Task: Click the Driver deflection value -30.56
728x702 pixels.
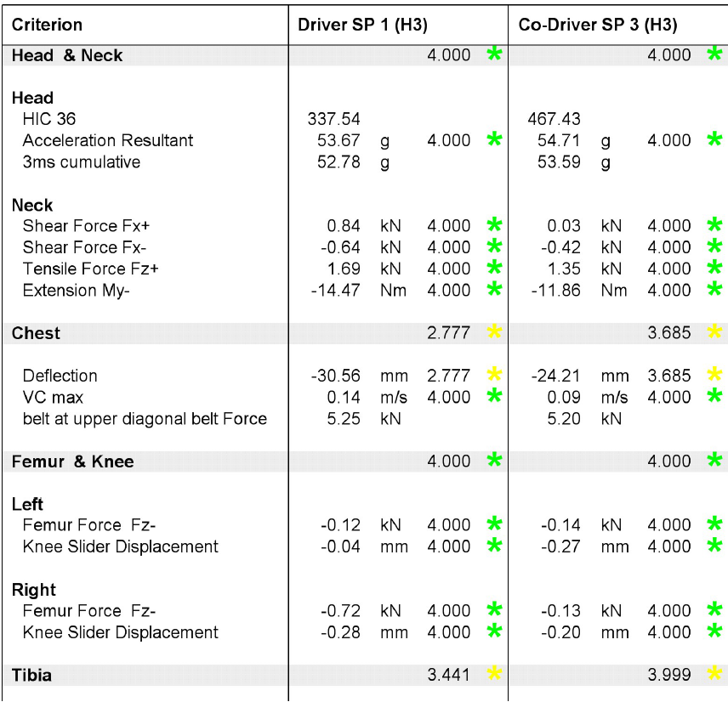Action: point(336,376)
